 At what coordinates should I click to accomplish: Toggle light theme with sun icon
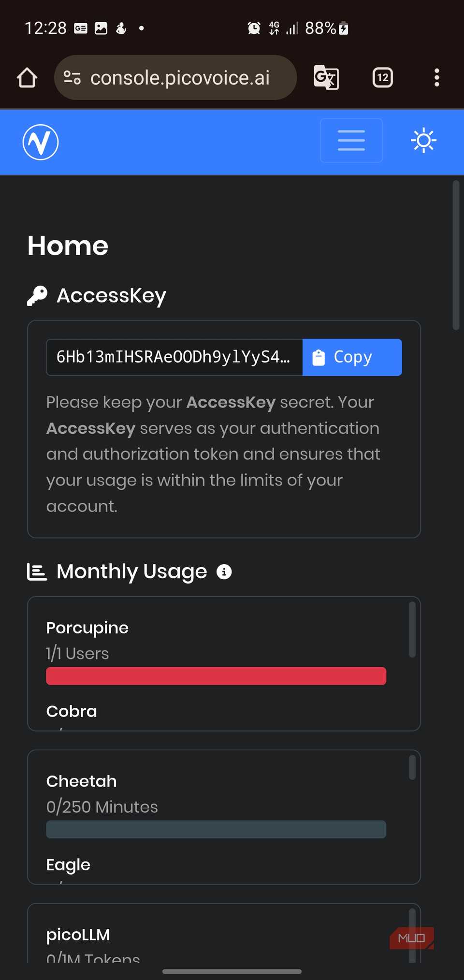click(424, 141)
